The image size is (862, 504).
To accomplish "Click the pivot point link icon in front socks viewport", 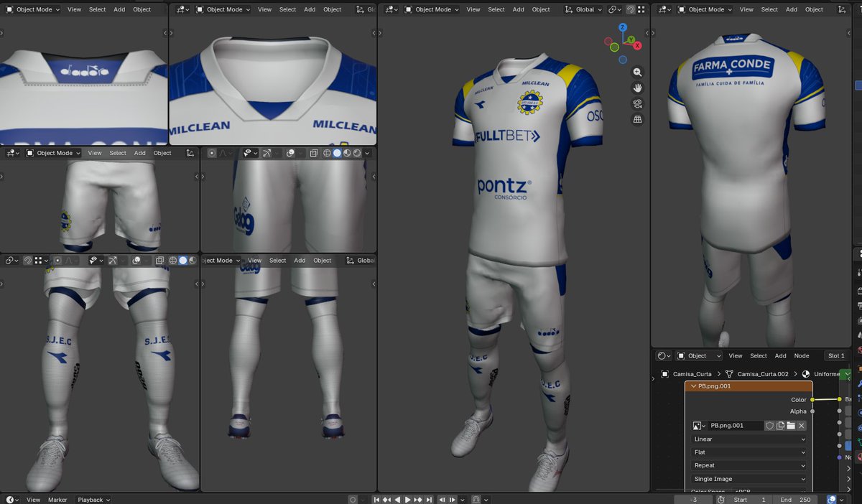I will coord(11,261).
